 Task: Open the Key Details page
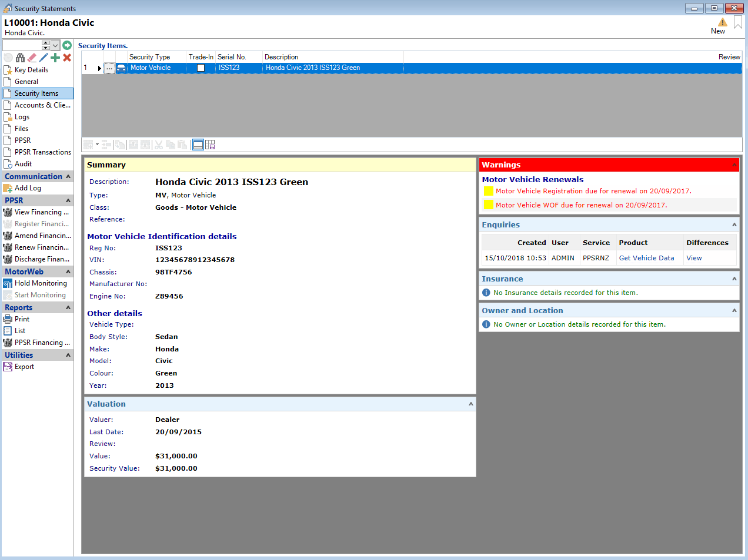38,70
